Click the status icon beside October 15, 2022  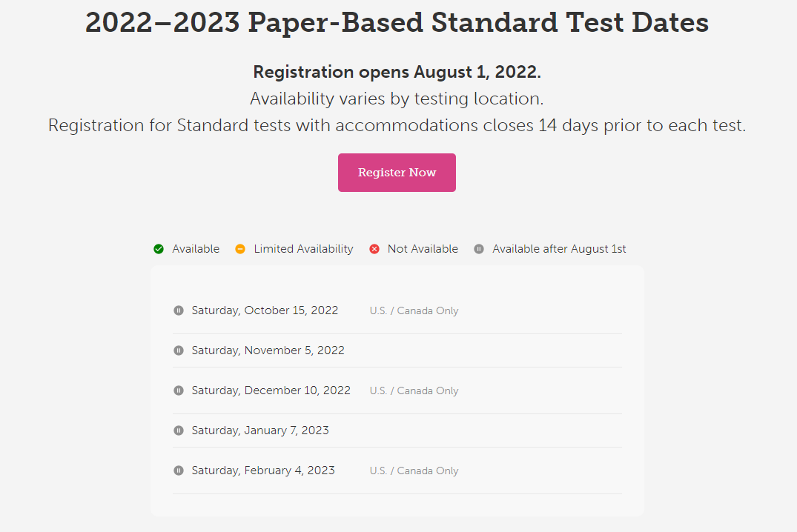click(179, 310)
